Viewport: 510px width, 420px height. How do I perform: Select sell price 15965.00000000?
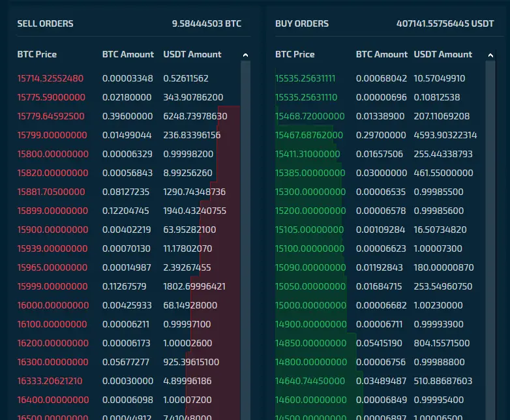pyautogui.click(x=52, y=267)
